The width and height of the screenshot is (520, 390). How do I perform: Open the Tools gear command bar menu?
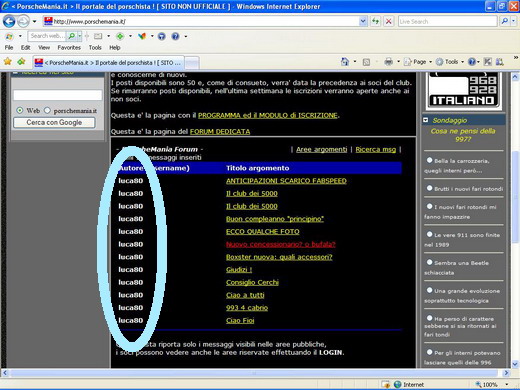click(x=450, y=62)
